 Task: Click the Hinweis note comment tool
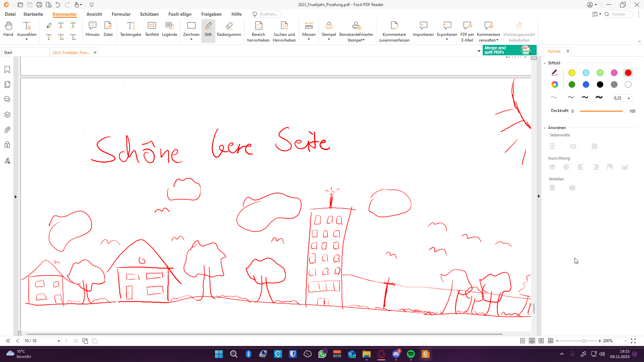pos(92,29)
